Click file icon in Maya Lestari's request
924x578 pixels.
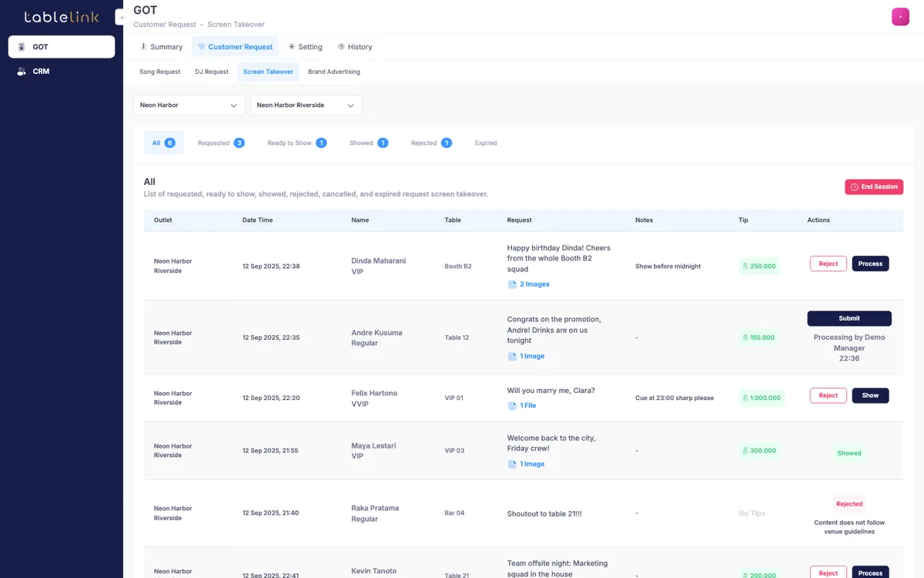(x=512, y=464)
